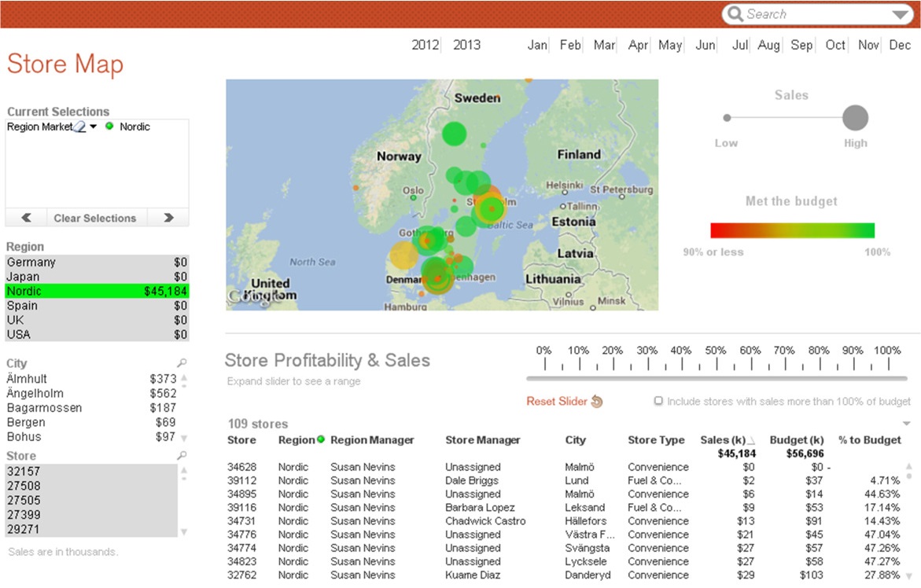Click the Reset Slider link
Screen dimensions: 921x588
[x=557, y=402]
